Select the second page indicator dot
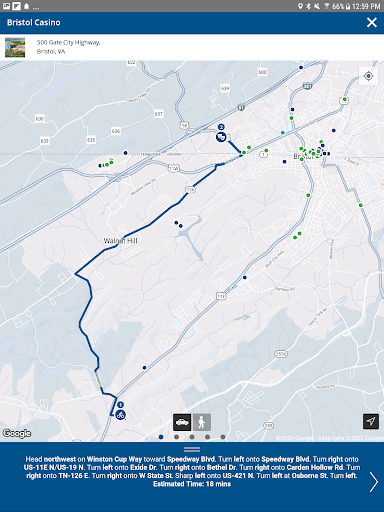The image size is (384, 512). tap(176, 437)
